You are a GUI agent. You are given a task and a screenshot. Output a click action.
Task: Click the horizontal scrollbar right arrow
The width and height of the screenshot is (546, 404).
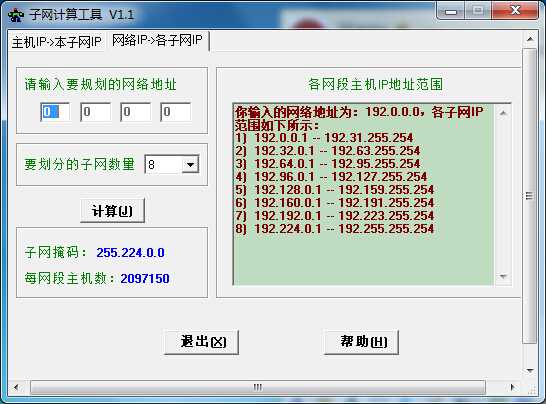(x=512, y=387)
